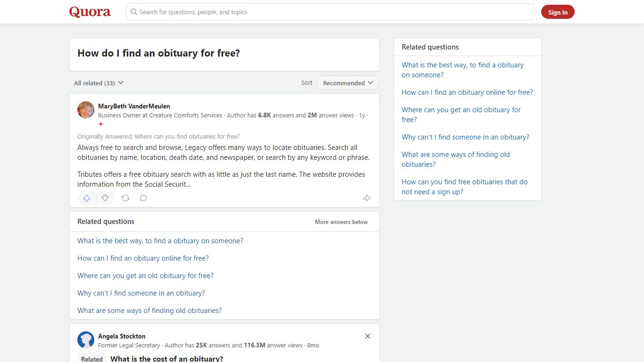
Task: Main list: open 'What are some ways of finding old obituaries?'
Action: tap(149, 311)
